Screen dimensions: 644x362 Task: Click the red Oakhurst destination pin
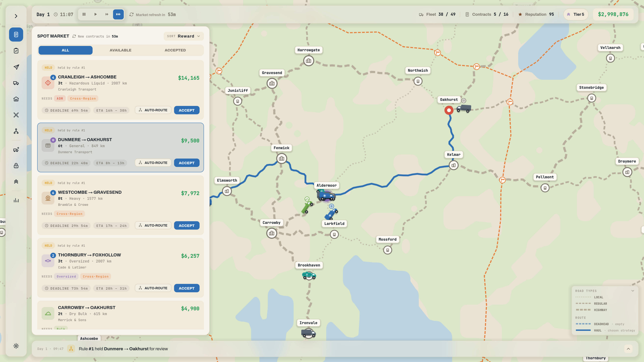click(449, 110)
